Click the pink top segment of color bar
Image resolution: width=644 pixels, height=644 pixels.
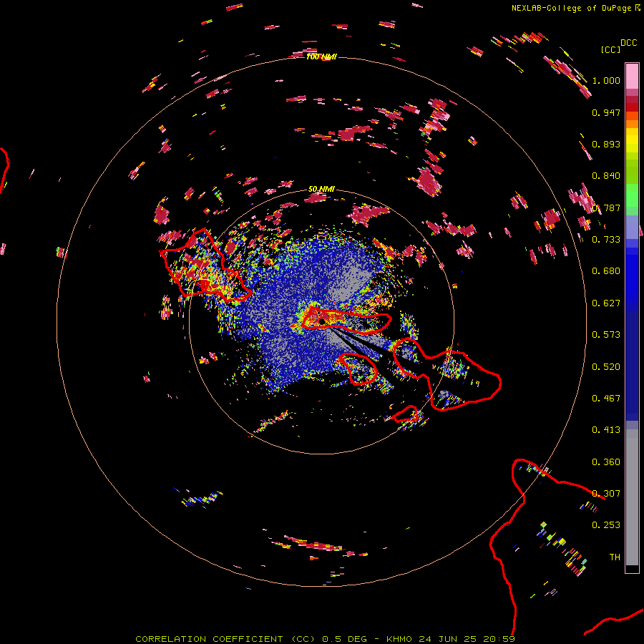click(x=632, y=76)
